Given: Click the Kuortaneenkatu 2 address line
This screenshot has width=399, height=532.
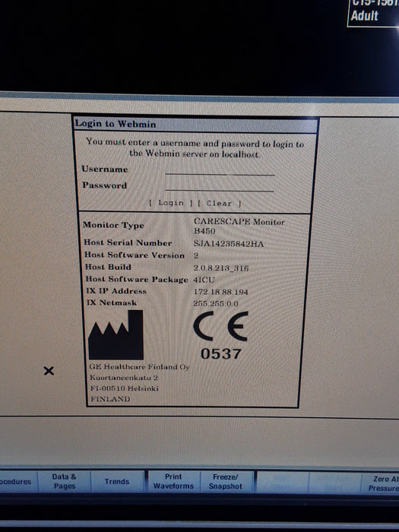Looking at the screenshot, I should pyautogui.click(x=124, y=378).
